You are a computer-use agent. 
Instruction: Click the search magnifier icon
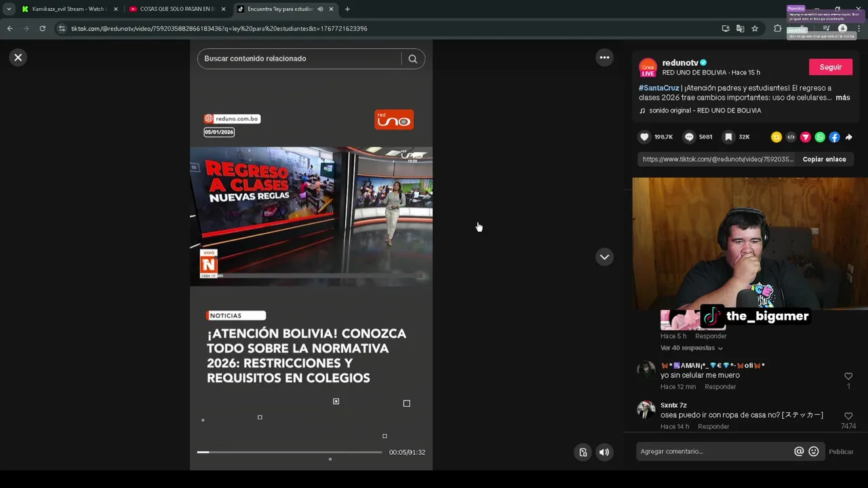coord(412,59)
